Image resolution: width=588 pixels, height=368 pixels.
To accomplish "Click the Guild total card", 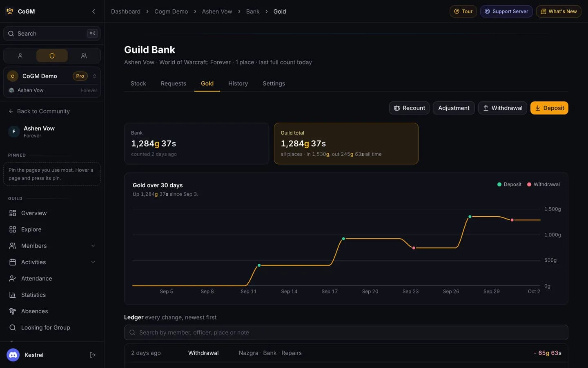I will tap(346, 144).
